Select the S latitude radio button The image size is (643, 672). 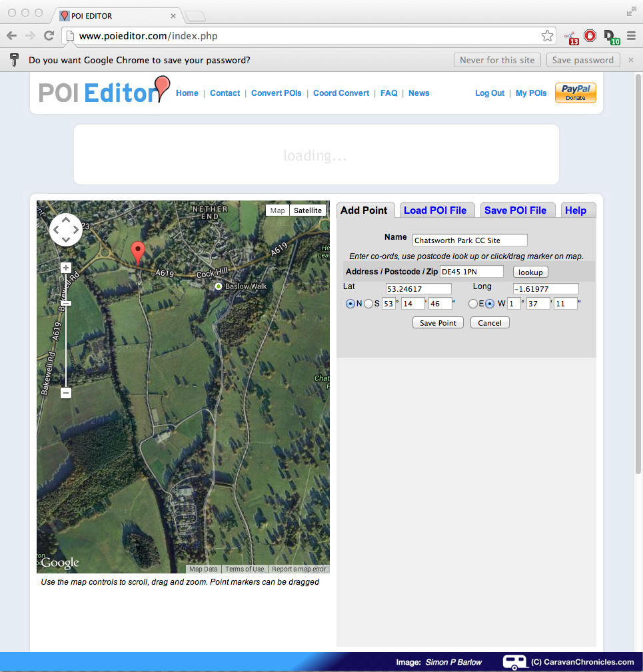(x=368, y=304)
